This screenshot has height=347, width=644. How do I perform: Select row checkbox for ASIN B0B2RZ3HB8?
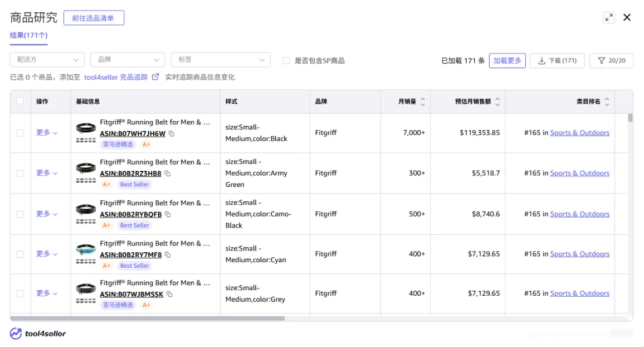pyautogui.click(x=19, y=173)
